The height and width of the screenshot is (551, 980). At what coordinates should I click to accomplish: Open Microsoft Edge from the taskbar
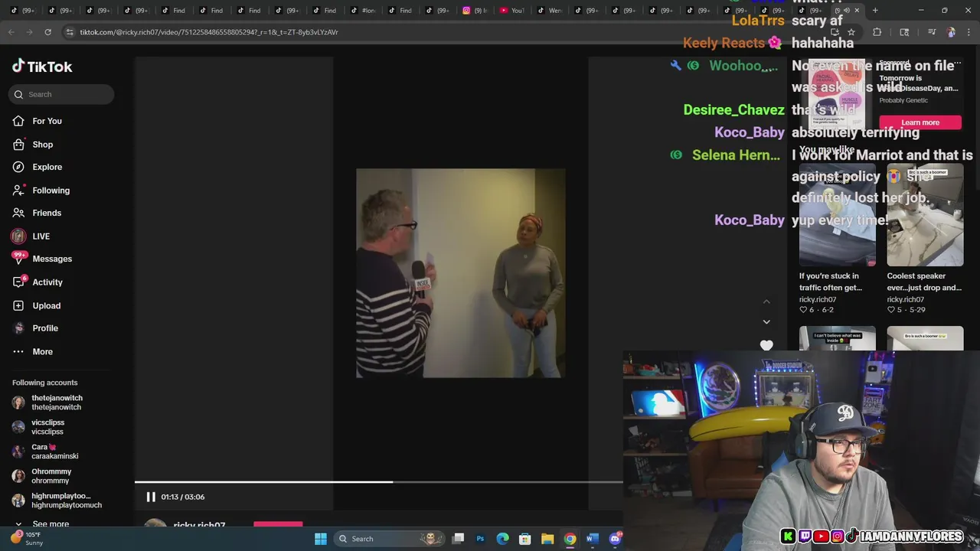(x=502, y=539)
